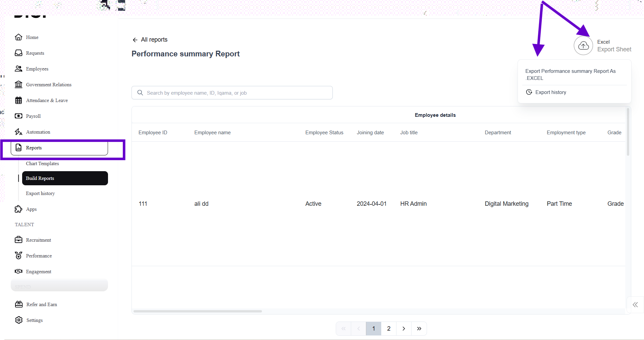Choose Export Performance summary Report As .EXCEL
This screenshot has width=644, height=340.
(570, 75)
